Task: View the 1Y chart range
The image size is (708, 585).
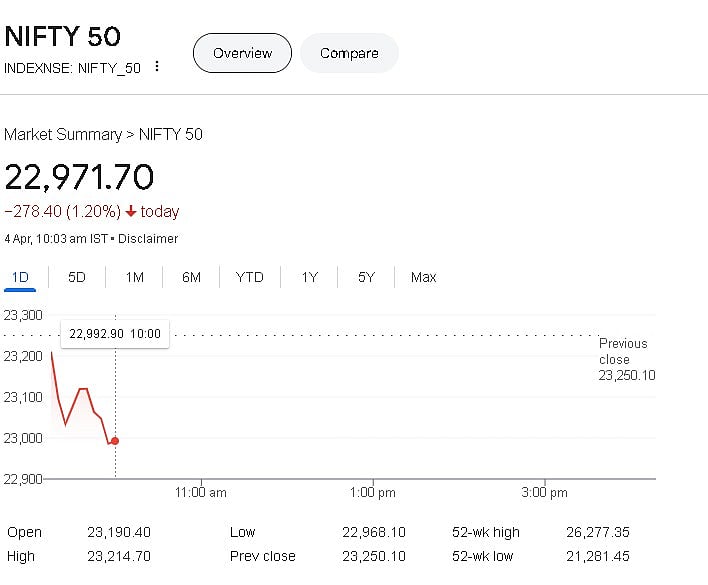Action: click(310, 277)
